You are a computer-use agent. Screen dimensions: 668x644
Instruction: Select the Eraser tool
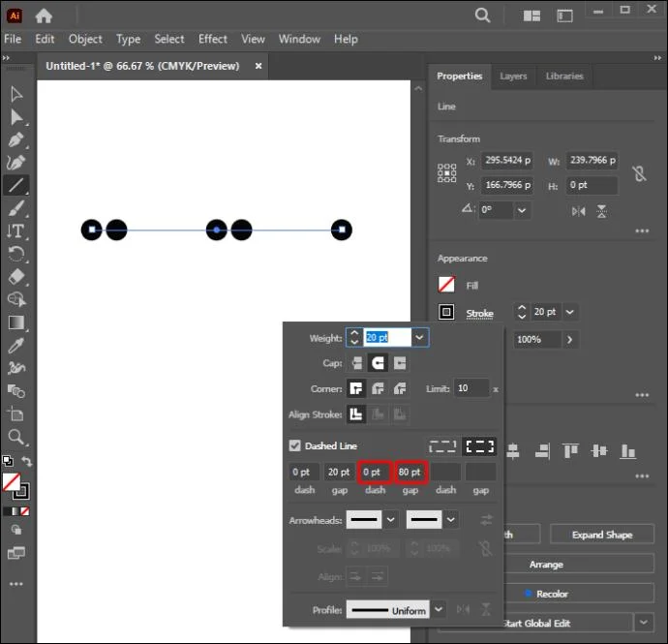pos(16,277)
